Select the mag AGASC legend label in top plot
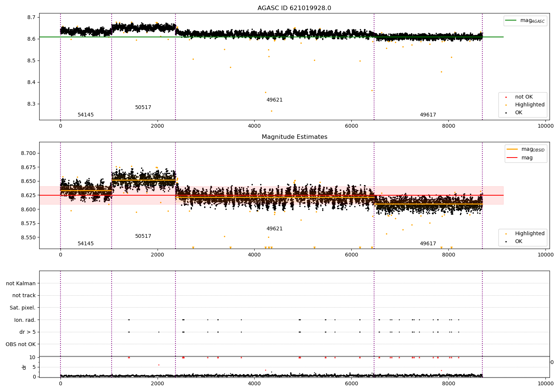The width and height of the screenshot is (560, 392). (532, 21)
